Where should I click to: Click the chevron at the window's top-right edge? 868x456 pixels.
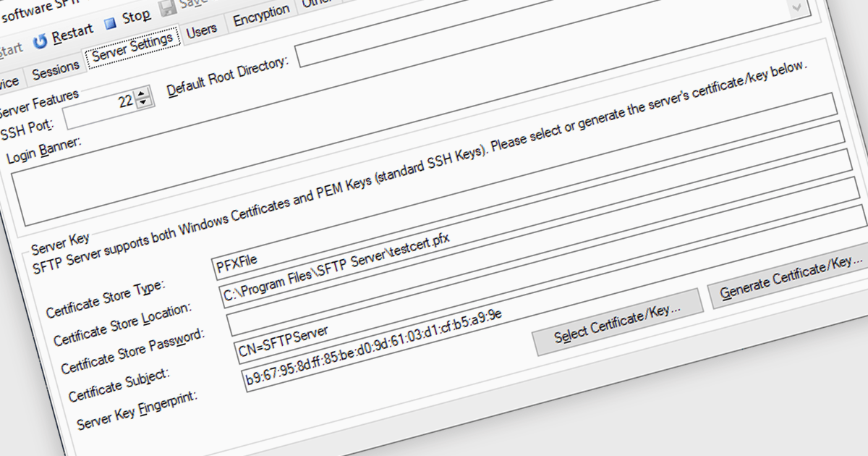click(798, 7)
